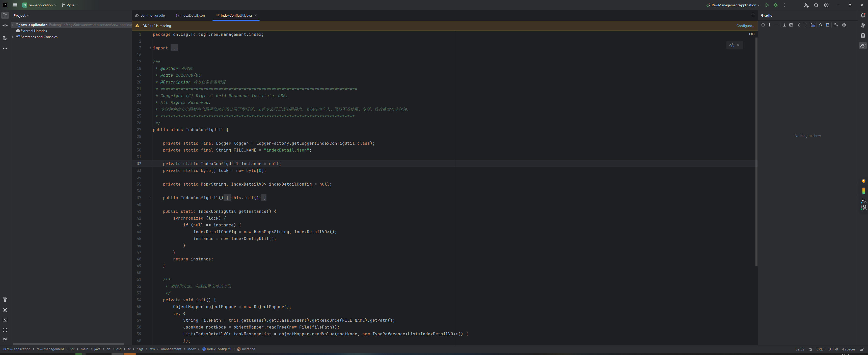Reload all Gradle projects

[763, 25]
